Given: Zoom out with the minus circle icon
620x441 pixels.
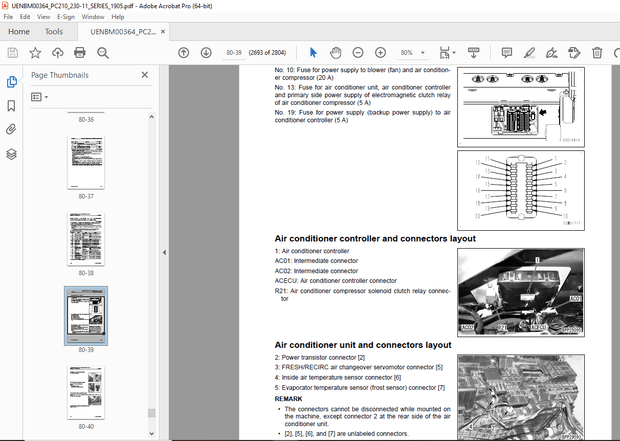Looking at the screenshot, I should click(358, 53).
